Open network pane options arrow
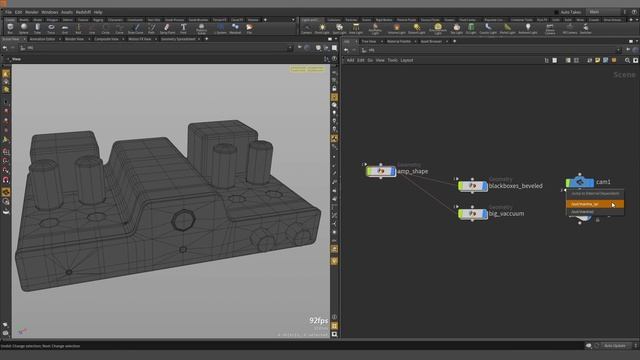 (637, 41)
